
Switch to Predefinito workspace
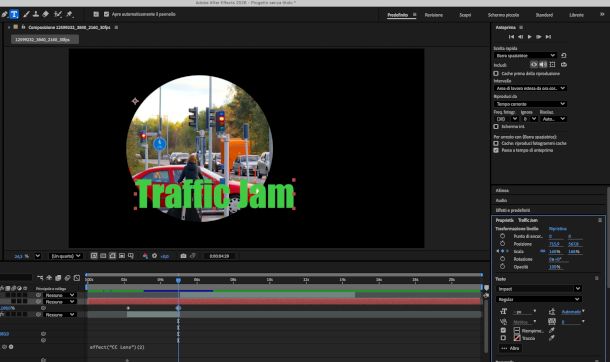click(398, 15)
